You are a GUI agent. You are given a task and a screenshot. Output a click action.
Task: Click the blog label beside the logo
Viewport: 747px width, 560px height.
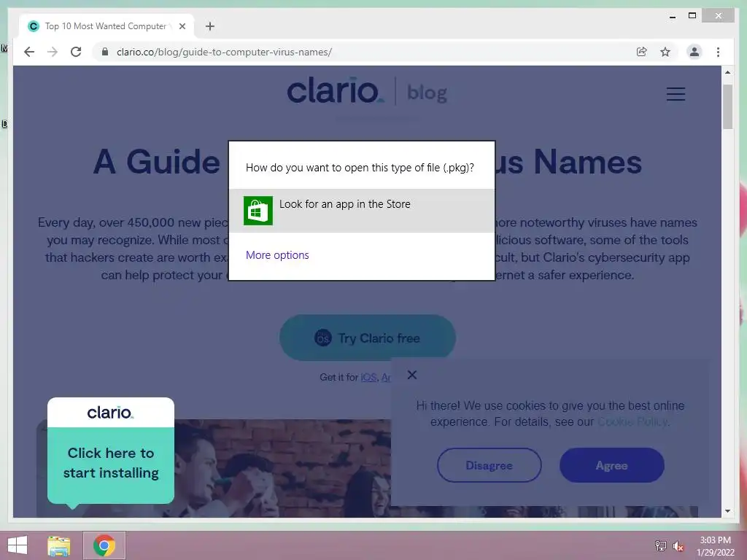(427, 93)
